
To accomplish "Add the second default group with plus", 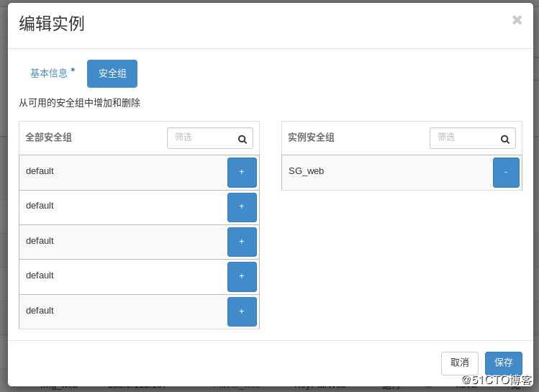I will pyautogui.click(x=242, y=207).
